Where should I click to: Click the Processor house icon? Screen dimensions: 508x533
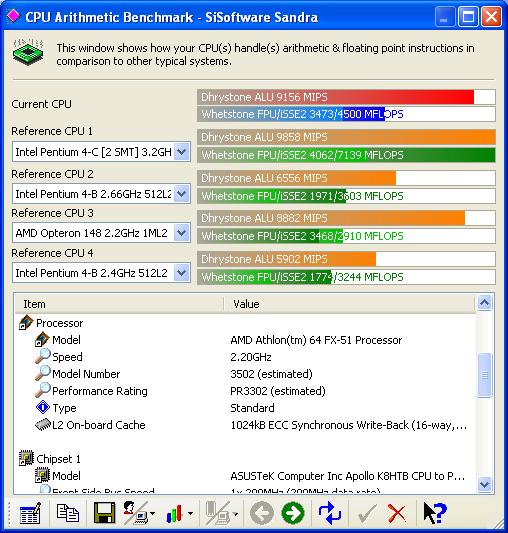pos(26,323)
